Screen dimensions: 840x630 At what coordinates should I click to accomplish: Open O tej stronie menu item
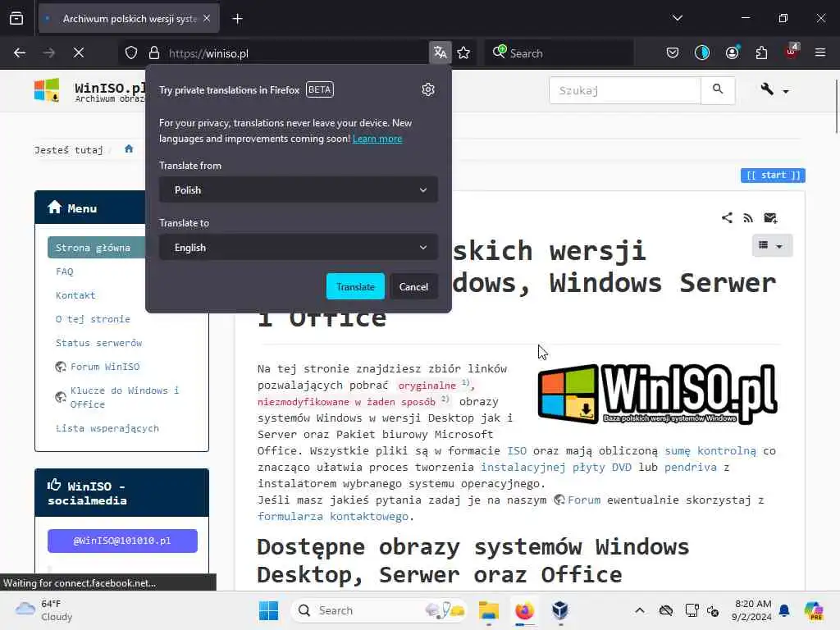click(x=93, y=319)
